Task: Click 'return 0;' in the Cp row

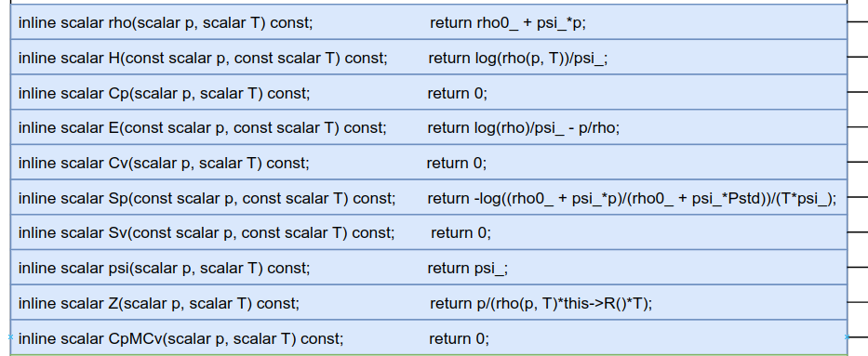Action: point(457,93)
